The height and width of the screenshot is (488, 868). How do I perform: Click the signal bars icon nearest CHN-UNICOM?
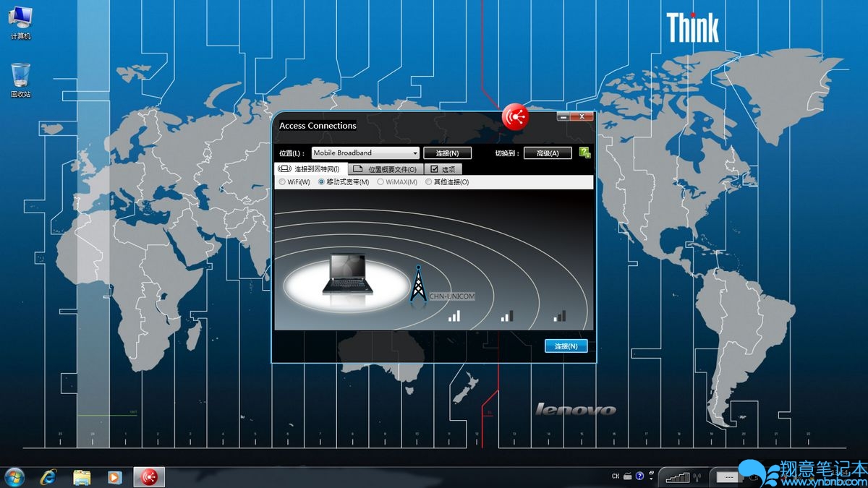coord(454,315)
